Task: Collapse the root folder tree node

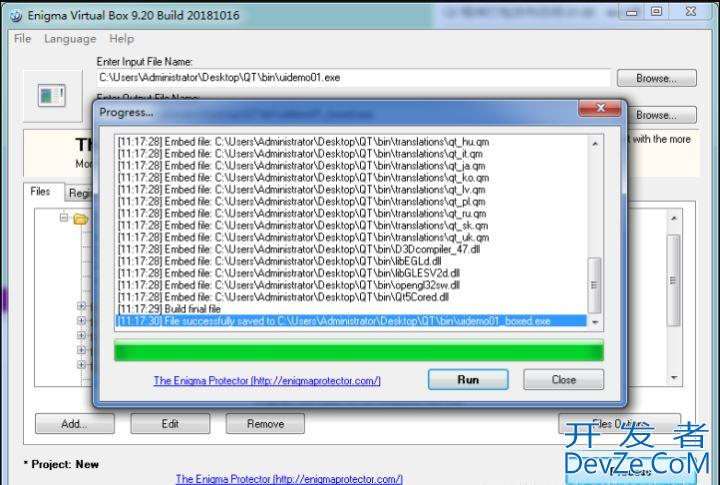Action: pos(64,217)
